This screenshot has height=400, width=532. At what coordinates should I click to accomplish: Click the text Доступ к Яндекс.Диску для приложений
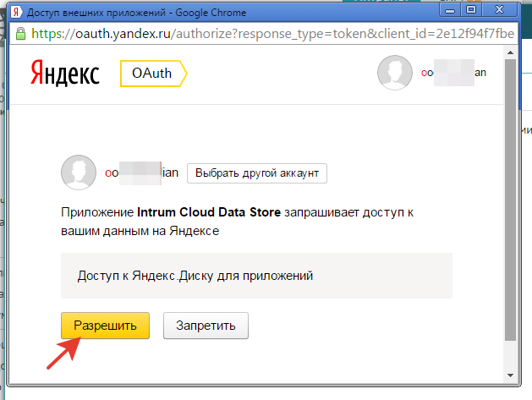click(x=195, y=276)
